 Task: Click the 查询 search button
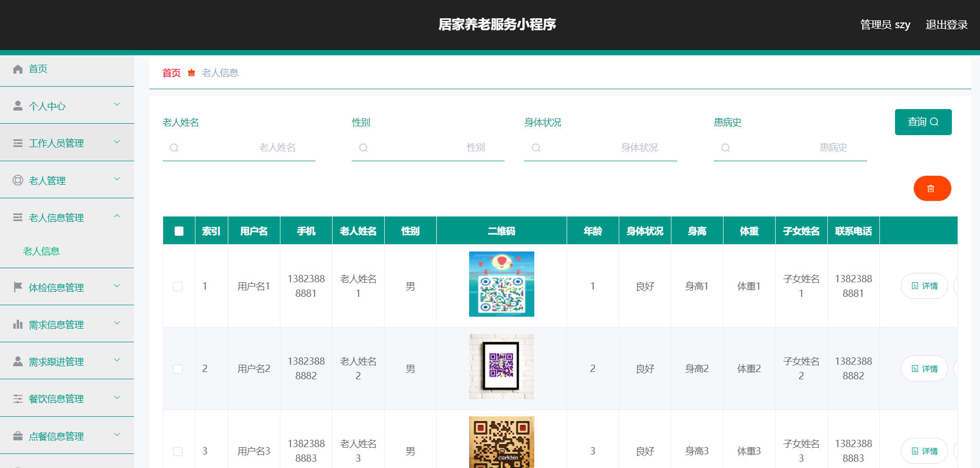923,122
